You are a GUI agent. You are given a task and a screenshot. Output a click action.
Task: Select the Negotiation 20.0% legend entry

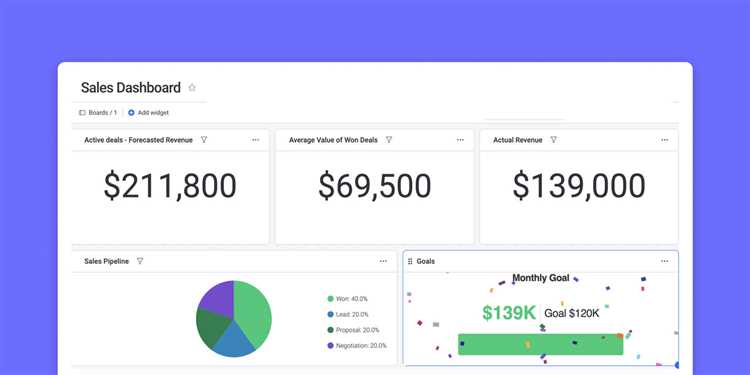click(357, 345)
